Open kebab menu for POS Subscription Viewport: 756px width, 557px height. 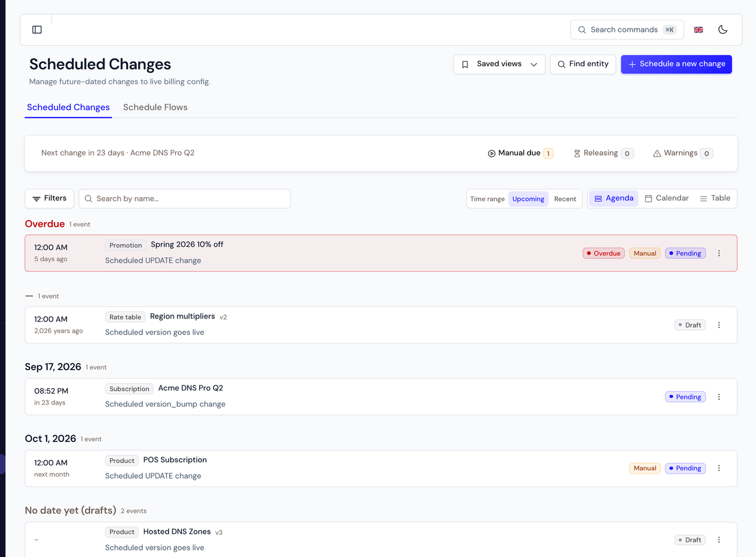pyautogui.click(x=719, y=468)
